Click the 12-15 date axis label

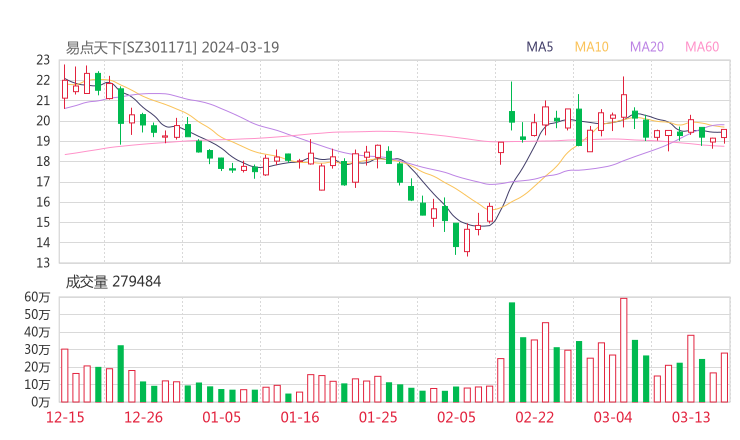(65, 417)
